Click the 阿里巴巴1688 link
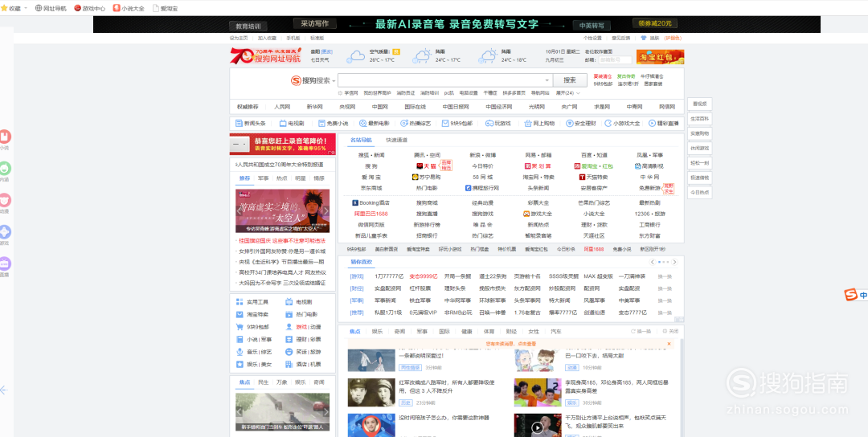 [371, 214]
